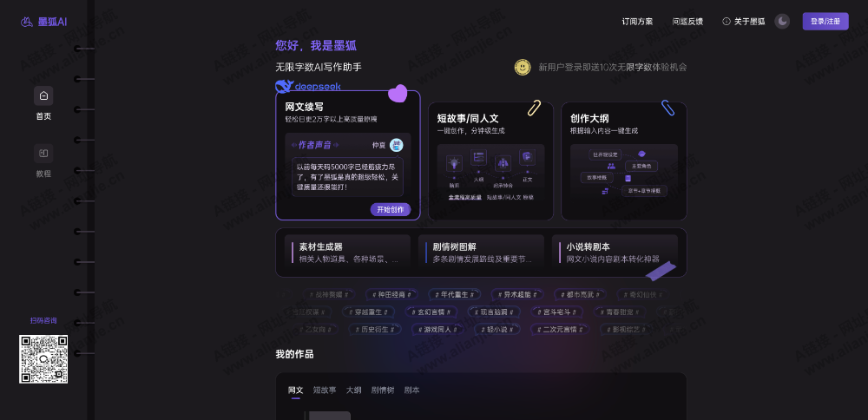
Task: Start writing with the 开始创作 button
Action: click(x=391, y=210)
